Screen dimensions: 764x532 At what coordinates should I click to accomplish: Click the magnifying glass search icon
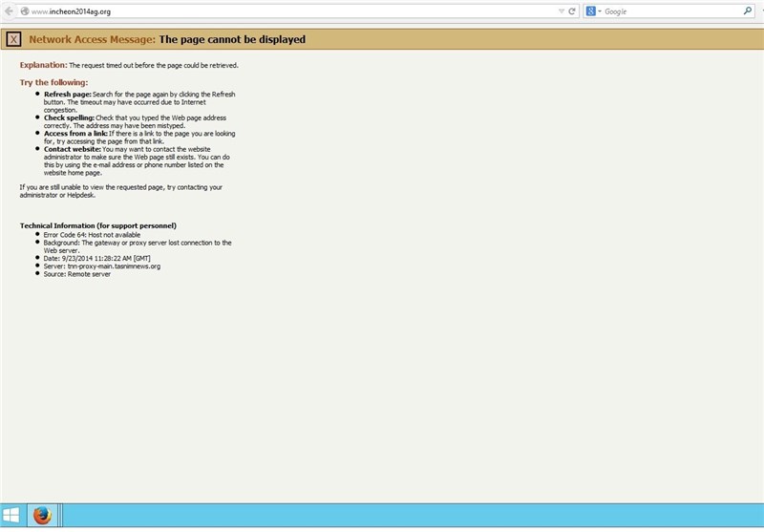pos(747,11)
